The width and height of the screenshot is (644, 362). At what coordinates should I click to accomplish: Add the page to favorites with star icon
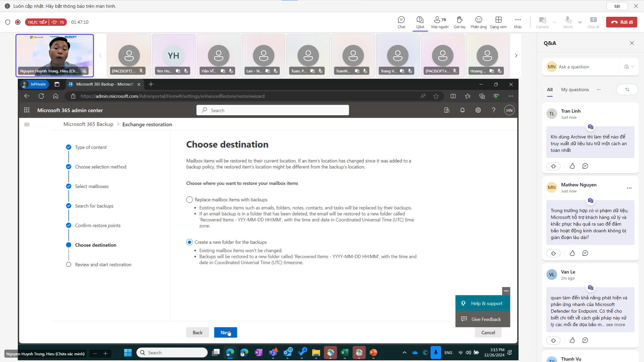pyautogui.click(x=436, y=96)
